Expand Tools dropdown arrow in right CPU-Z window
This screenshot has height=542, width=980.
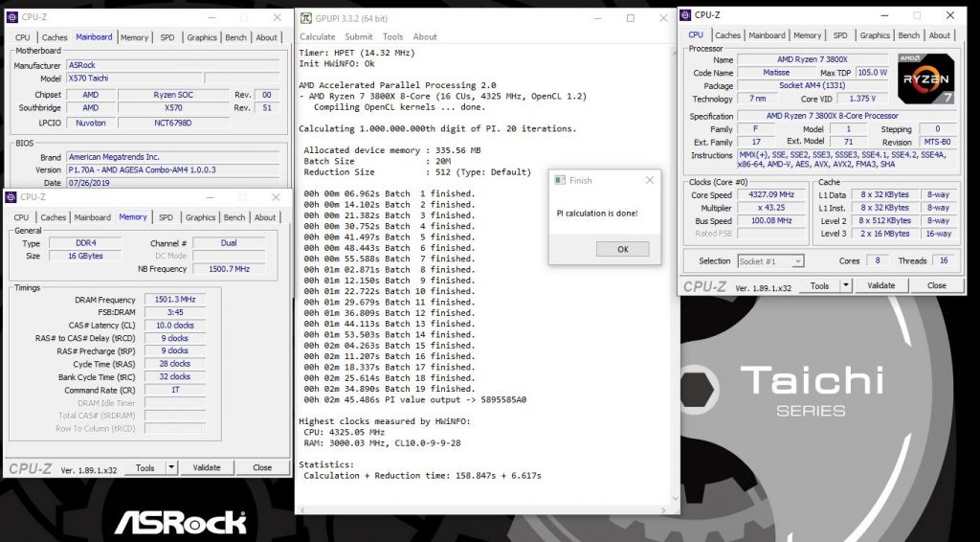(846, 285)
